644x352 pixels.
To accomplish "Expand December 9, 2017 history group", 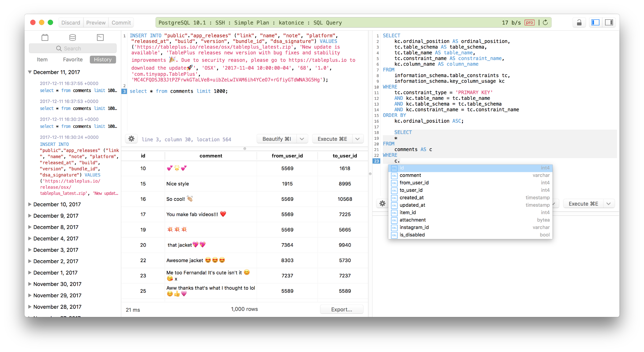I will pyautogui.click(x=30, y=215).
